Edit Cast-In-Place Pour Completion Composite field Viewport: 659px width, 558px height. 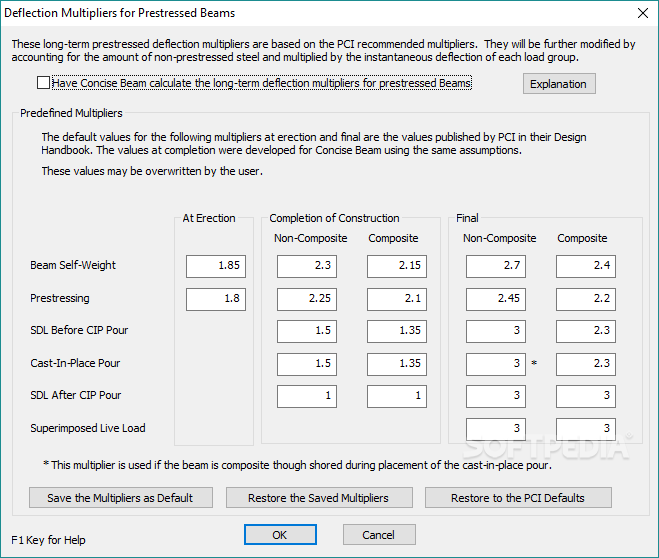[x=397, y=364]
